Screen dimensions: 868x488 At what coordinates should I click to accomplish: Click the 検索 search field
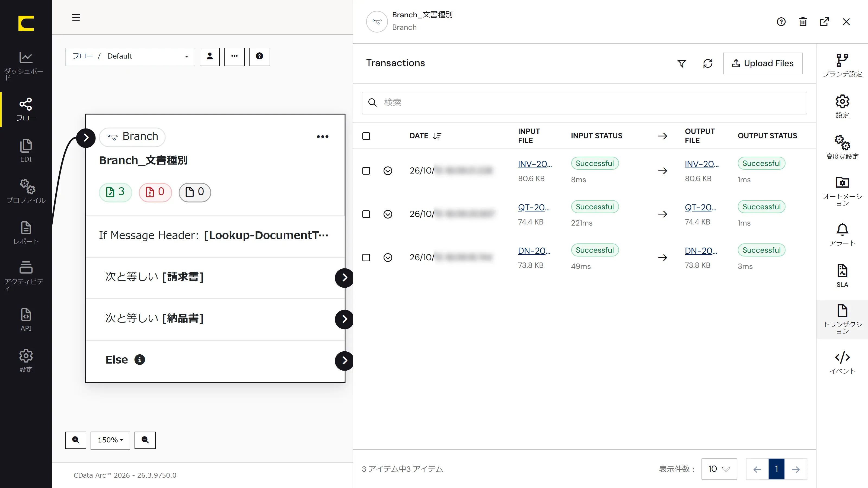[x=584, y=103]
